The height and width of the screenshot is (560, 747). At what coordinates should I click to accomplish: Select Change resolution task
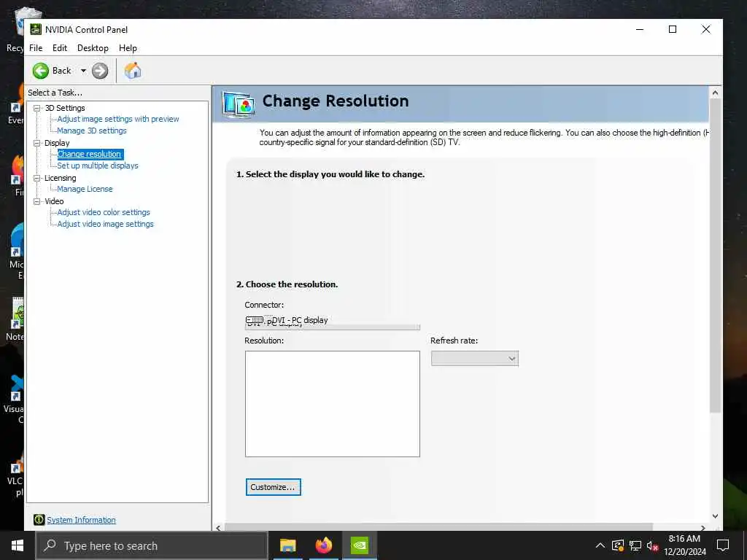point(90,154)
